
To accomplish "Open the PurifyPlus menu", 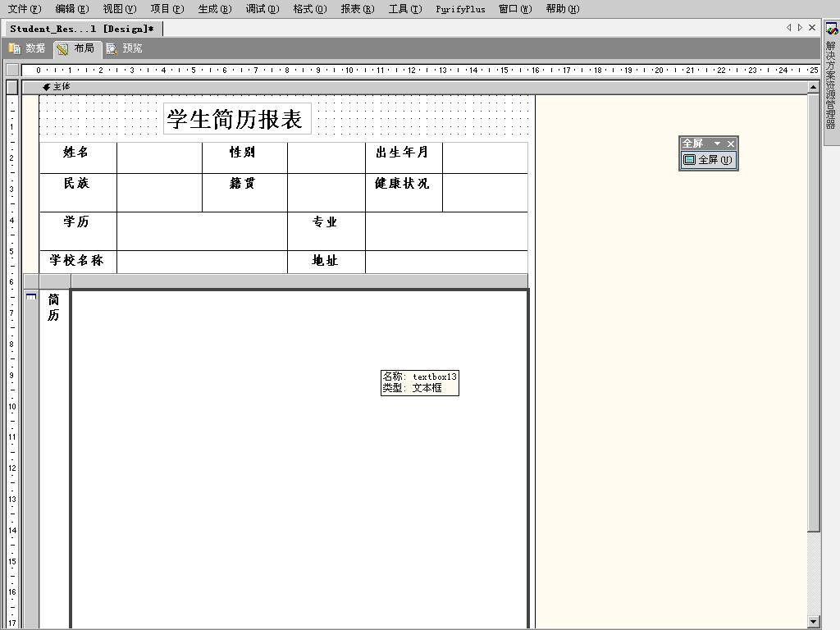I will [x=460, y=9].
